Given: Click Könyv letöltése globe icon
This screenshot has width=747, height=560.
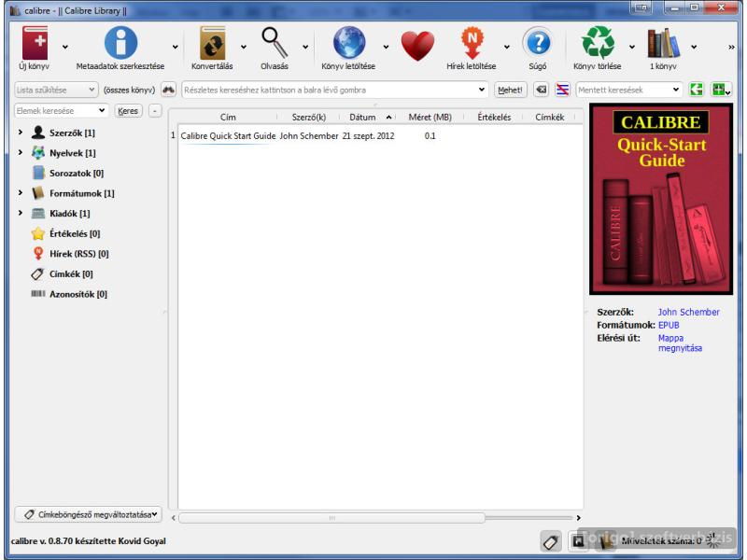Looking at the screenshot, I should (x=348, y=43).
